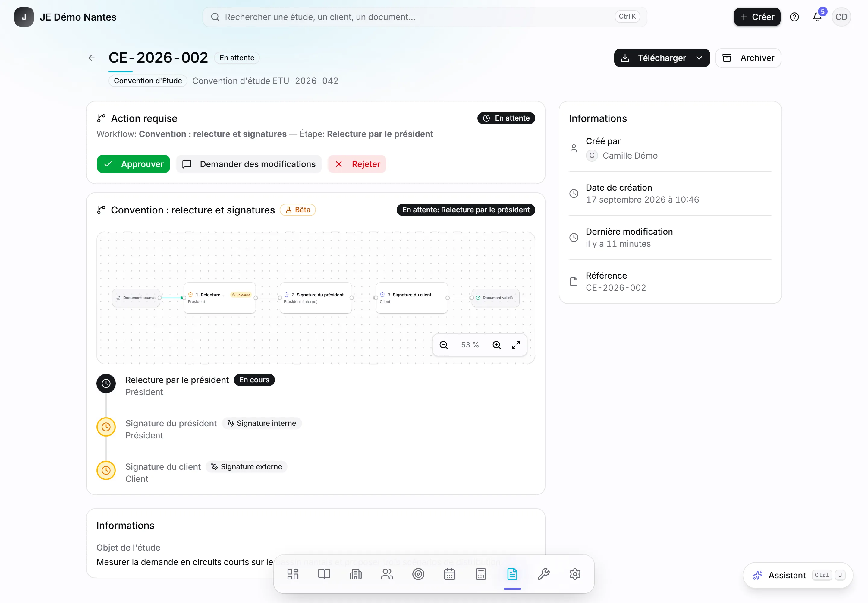Approve the document with Approuver
This screenshot has width=868, height=603.
[133, 164]
